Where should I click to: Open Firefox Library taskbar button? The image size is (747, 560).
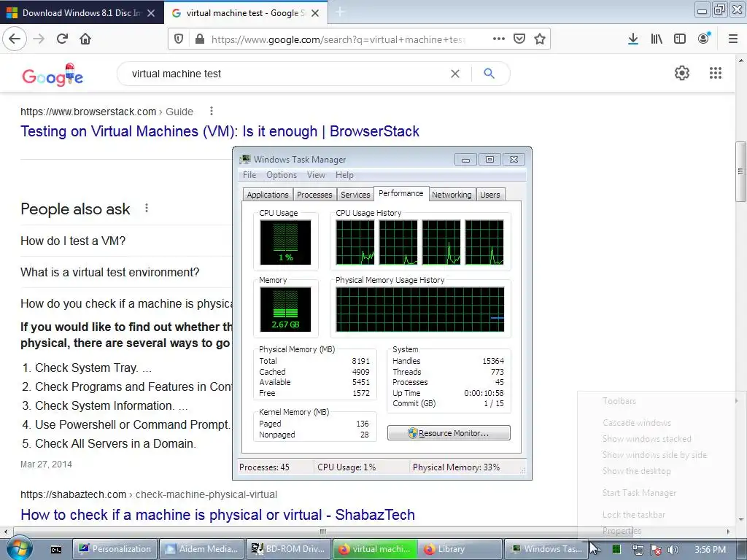pyautogui.click(x=460, y=549)
